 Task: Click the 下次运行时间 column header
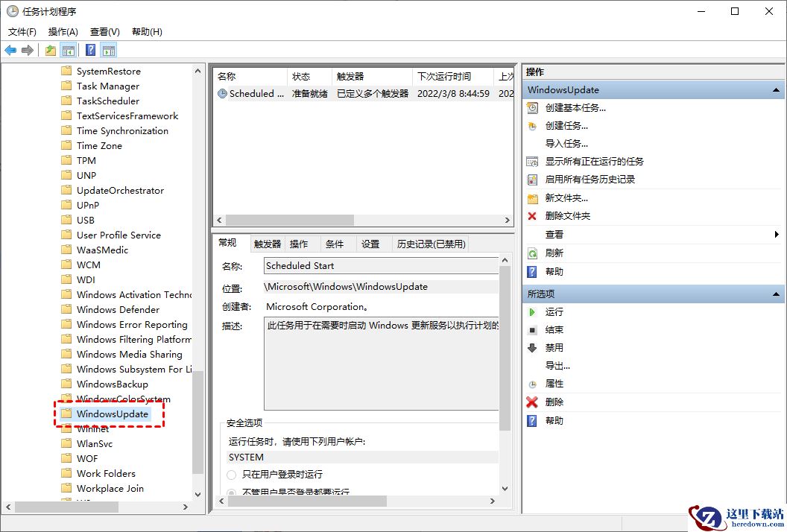pos(452,77)
